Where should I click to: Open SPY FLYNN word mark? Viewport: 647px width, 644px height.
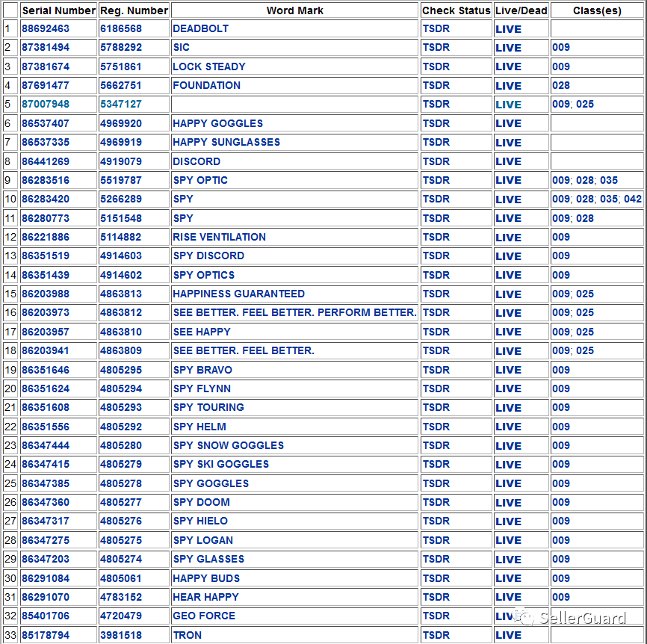202,388
